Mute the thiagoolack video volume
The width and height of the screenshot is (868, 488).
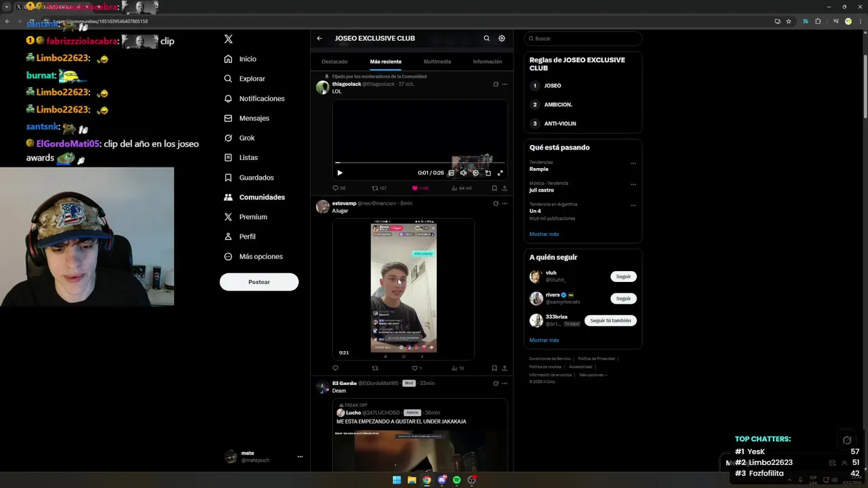pos(463,173)
